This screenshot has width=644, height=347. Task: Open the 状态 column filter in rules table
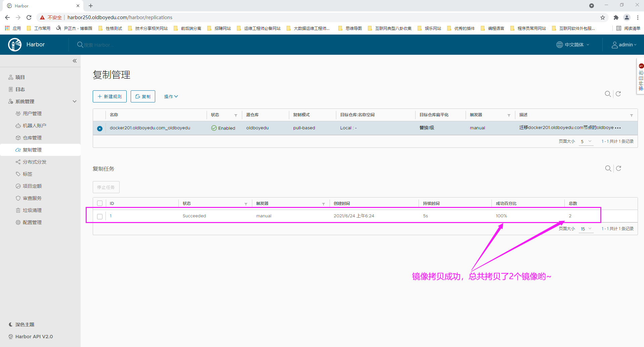(x=236, y=115)
